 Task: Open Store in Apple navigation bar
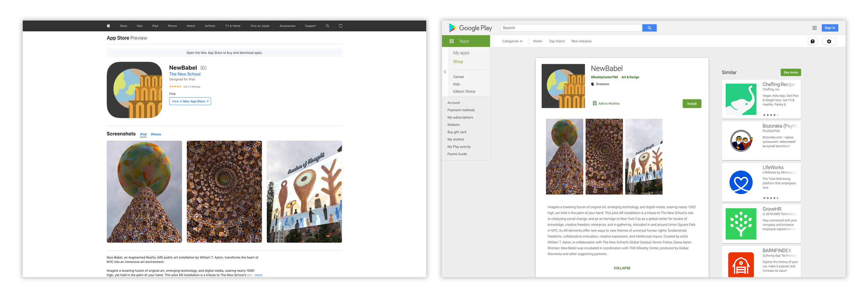tap(124, 26)
